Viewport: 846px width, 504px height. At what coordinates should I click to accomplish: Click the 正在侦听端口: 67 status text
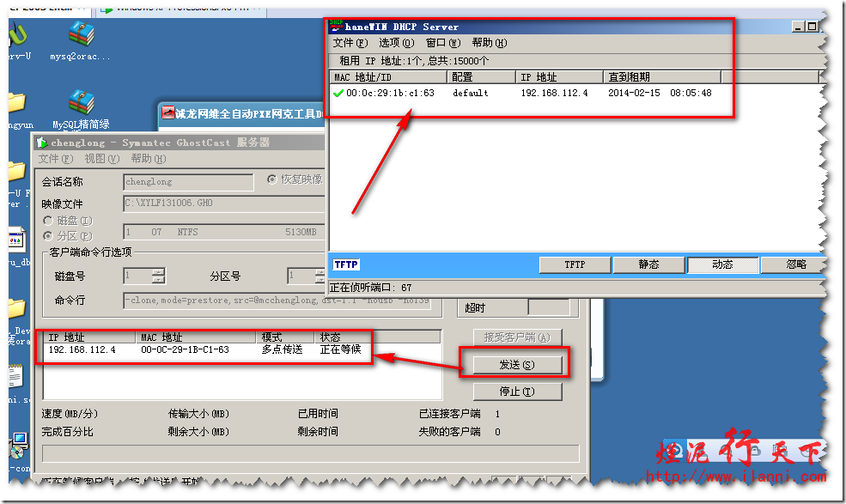371,288
